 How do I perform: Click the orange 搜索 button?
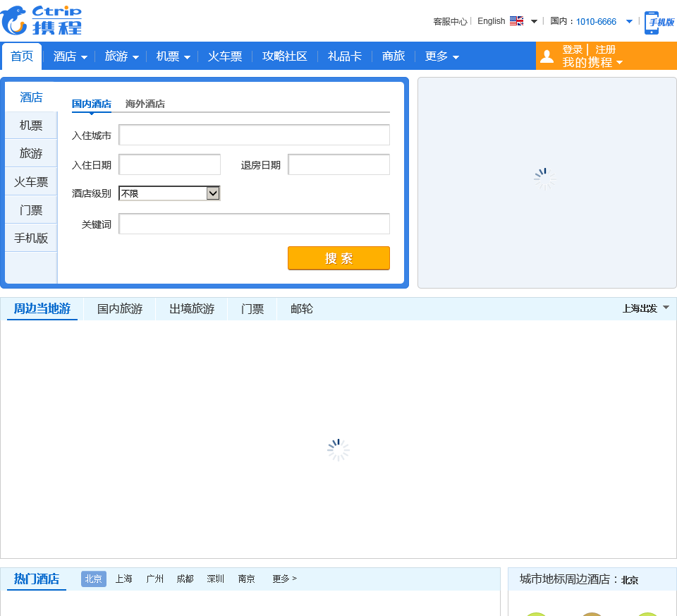[x=339, y=258]
